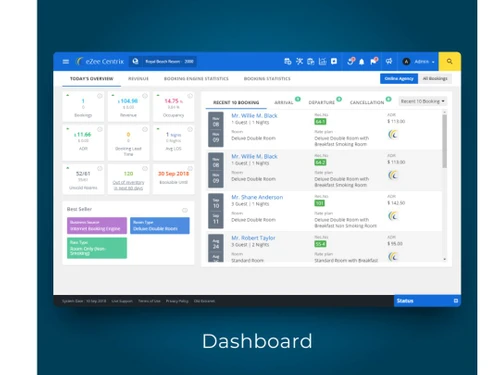This screenshot has width=500, height=375.
Task: Click the booking list vertical scrollbar thumb
Action: click(444, 141)
